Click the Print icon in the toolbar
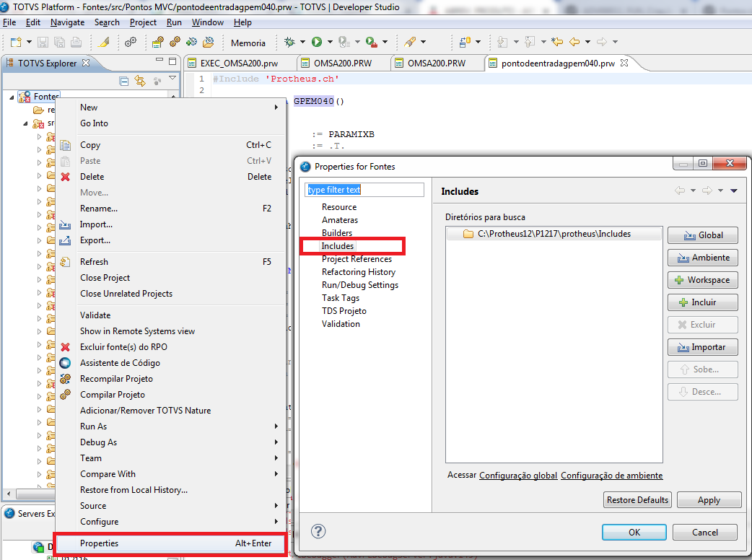The height and width of the screenshot is (560, 752). click(x=76, y=42)
